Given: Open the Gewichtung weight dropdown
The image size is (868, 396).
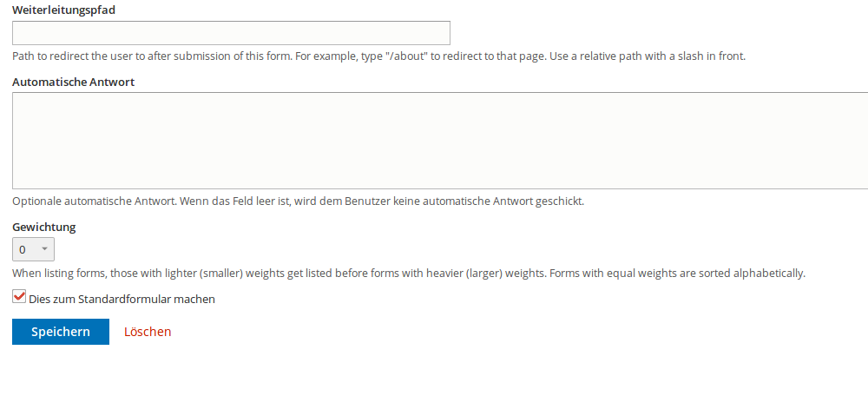Looking at the screenshot, I should pos(34,250).
